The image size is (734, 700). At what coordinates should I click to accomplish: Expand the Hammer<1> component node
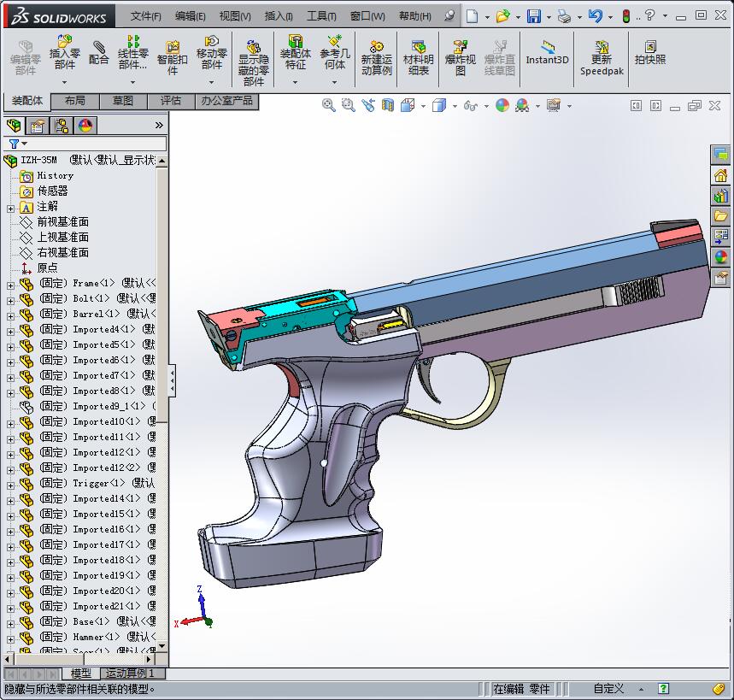coord(11,639)
